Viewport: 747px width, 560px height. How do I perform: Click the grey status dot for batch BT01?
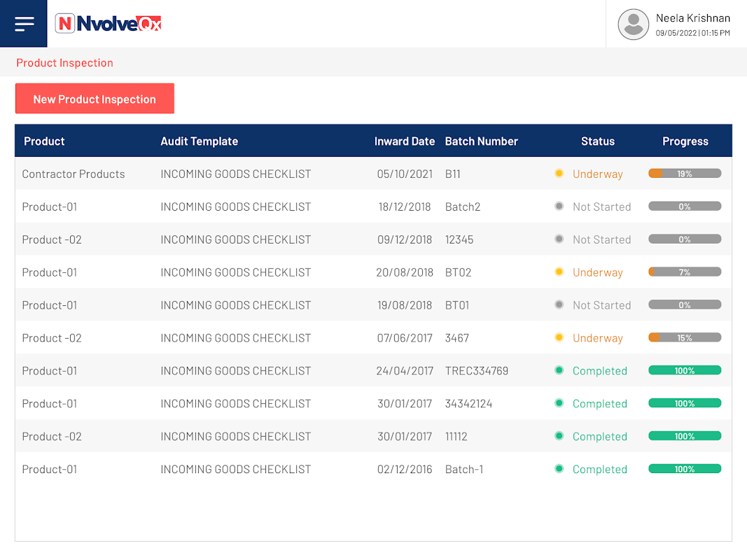[x=559, y=304]
